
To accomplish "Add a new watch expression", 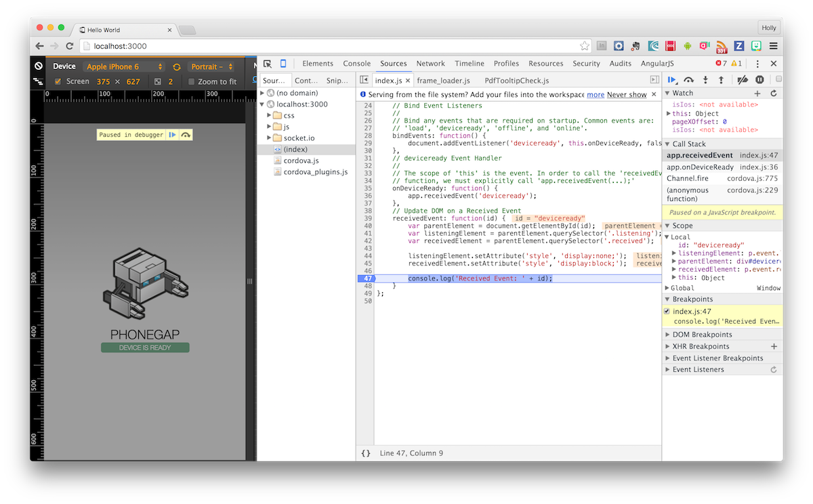I will click(757, 93).
